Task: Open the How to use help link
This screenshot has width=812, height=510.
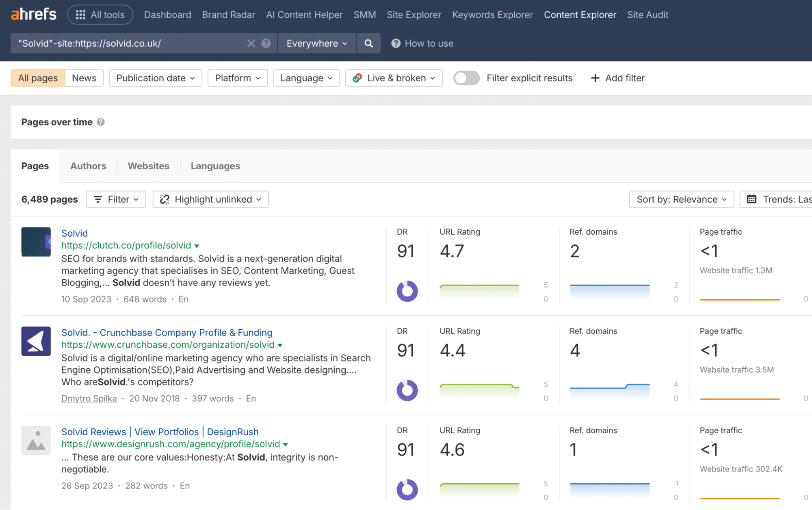Action: 422,43
